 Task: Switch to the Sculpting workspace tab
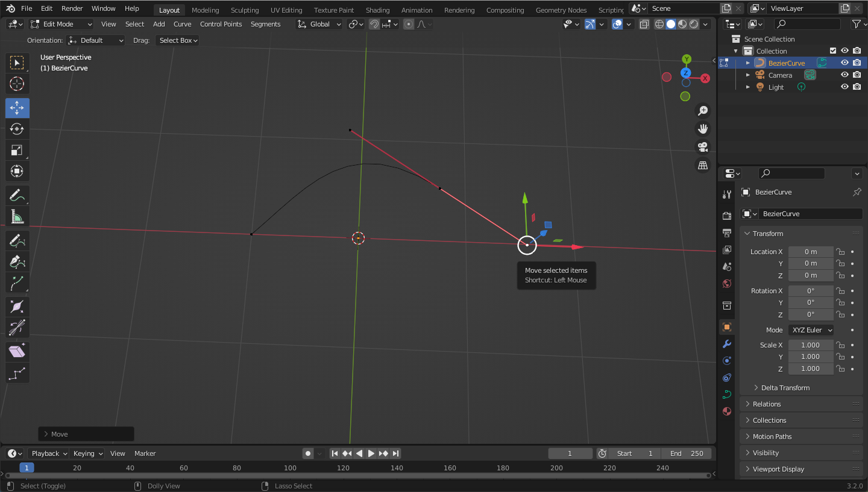pyautogui.click(x=245, y=10)
